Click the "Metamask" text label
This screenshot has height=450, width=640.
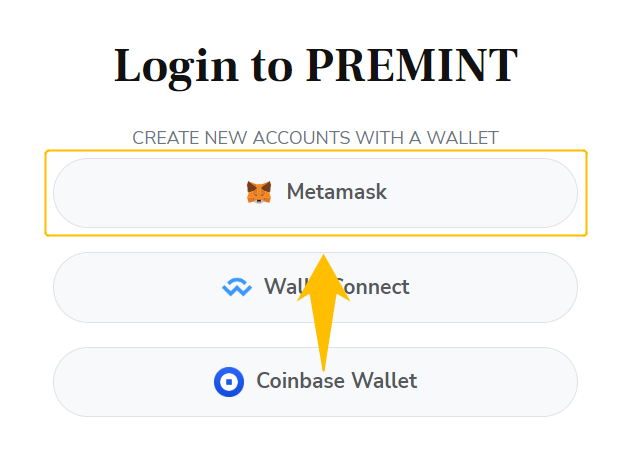click(337, 192)
